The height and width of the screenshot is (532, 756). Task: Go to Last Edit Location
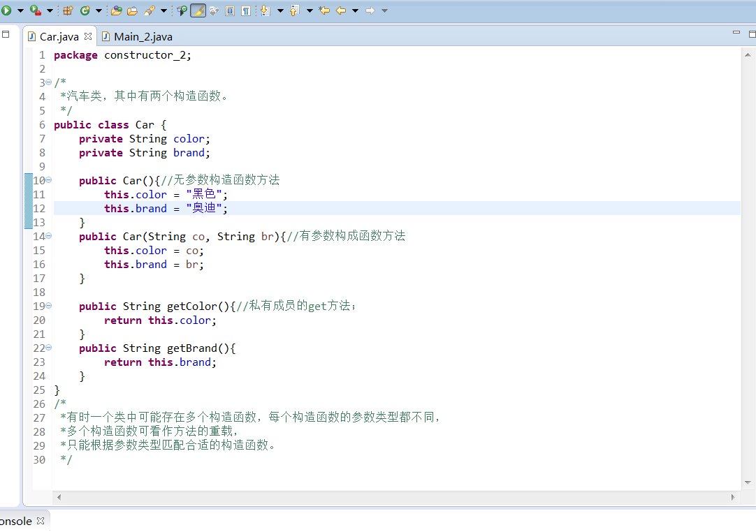[324, 10]
